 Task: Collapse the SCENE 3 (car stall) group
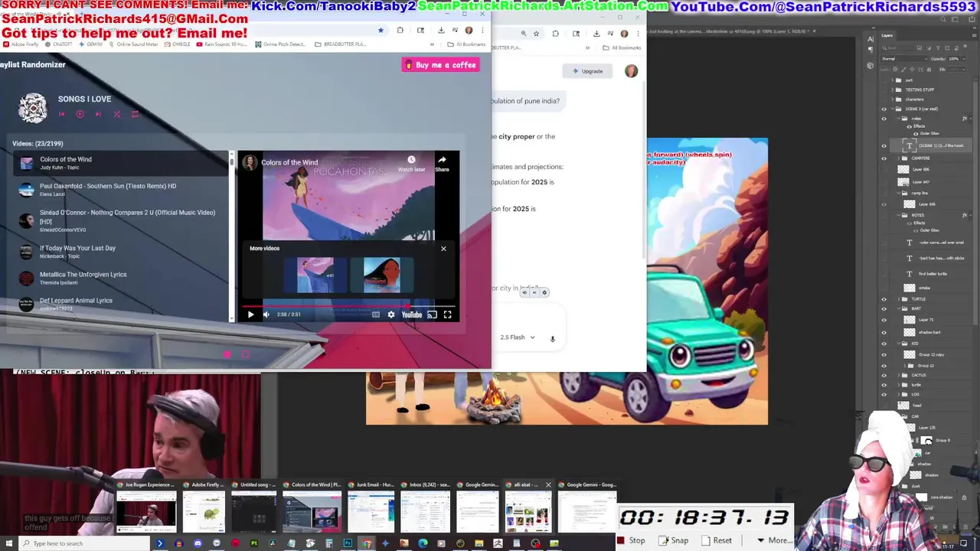[x=893, y=109]
